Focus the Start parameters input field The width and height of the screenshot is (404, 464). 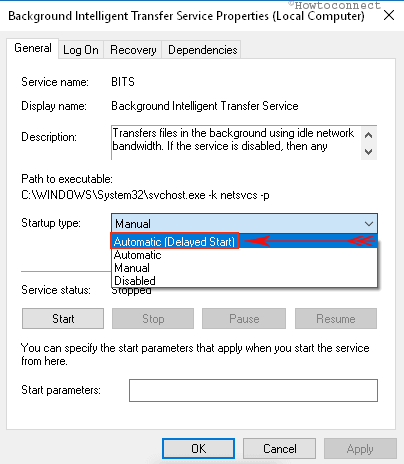[x=253, y=390]
